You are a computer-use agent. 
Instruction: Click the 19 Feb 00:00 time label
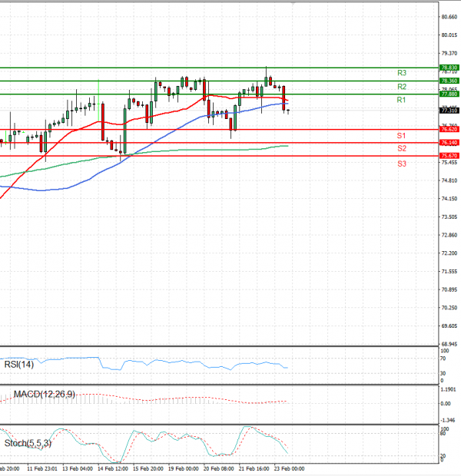point(183,469)
